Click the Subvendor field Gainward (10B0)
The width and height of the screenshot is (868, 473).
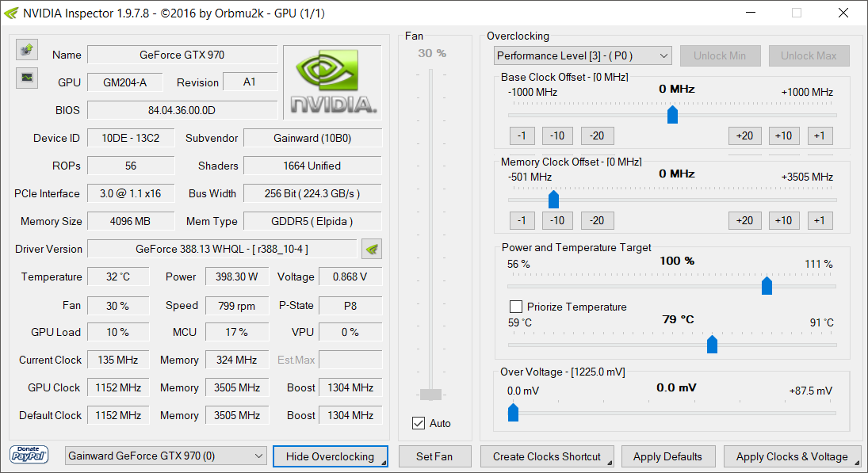tap(312, 138)
